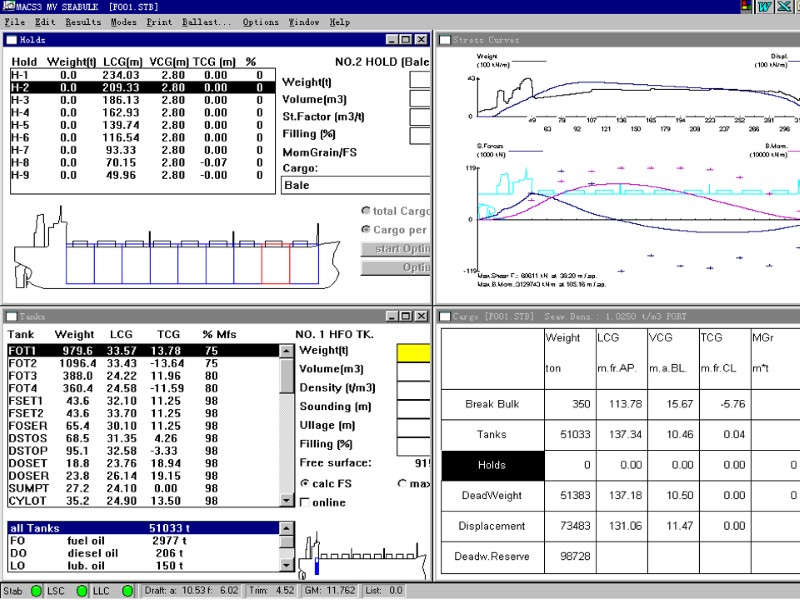Click the yellow Weight field for HFO tank
The image size is (800, 600).
click(x=414, y=352)
